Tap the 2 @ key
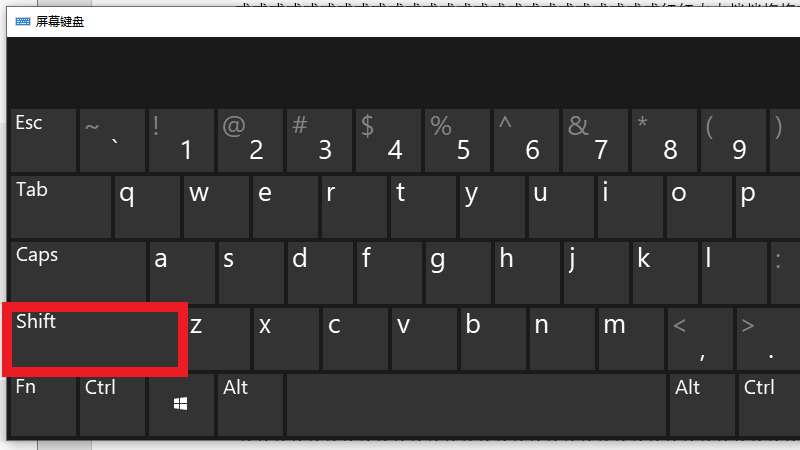This screenshot has width=800, height=450. (x=251, y=140)
